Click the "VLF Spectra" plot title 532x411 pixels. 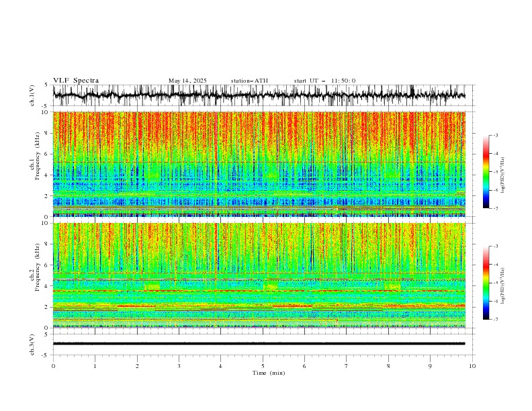coord(76,81)
